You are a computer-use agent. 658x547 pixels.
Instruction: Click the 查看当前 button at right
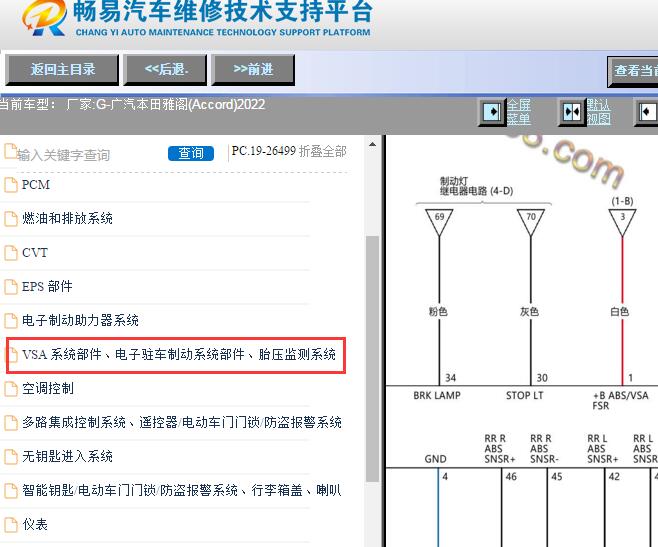pyautogui.click(x=633, y=71)
